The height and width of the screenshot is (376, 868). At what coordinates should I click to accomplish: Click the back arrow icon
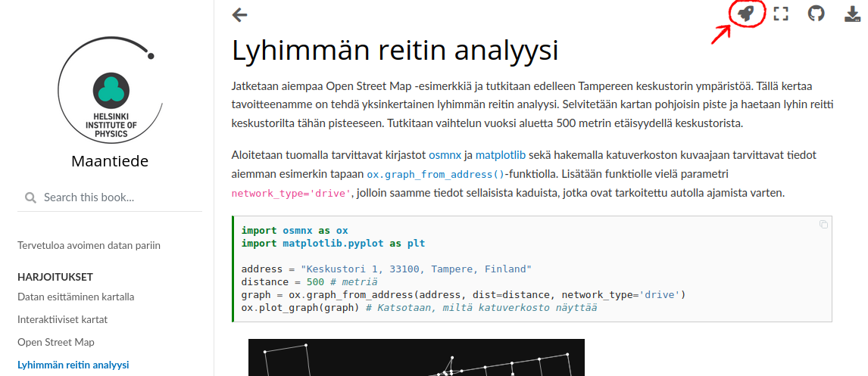pos(239,15)
